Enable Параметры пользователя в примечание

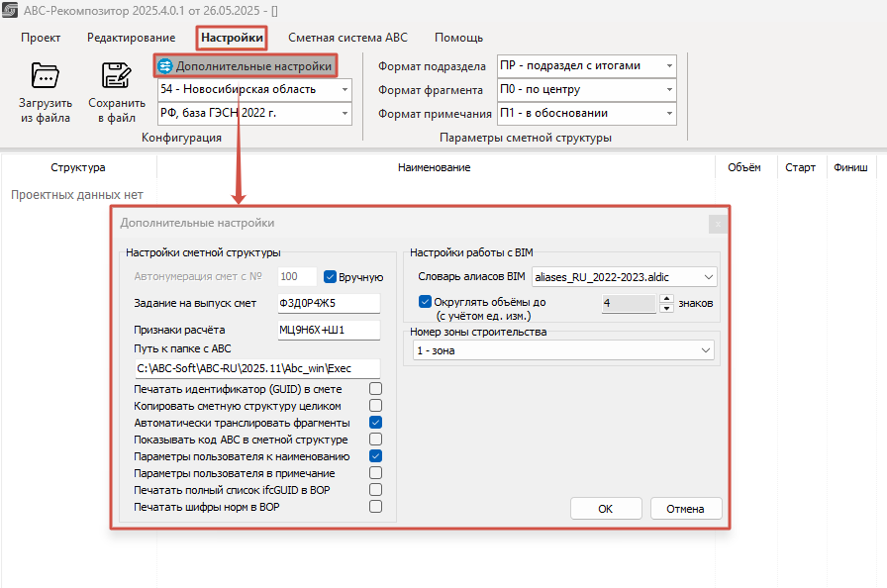click(x=375, y=472)
